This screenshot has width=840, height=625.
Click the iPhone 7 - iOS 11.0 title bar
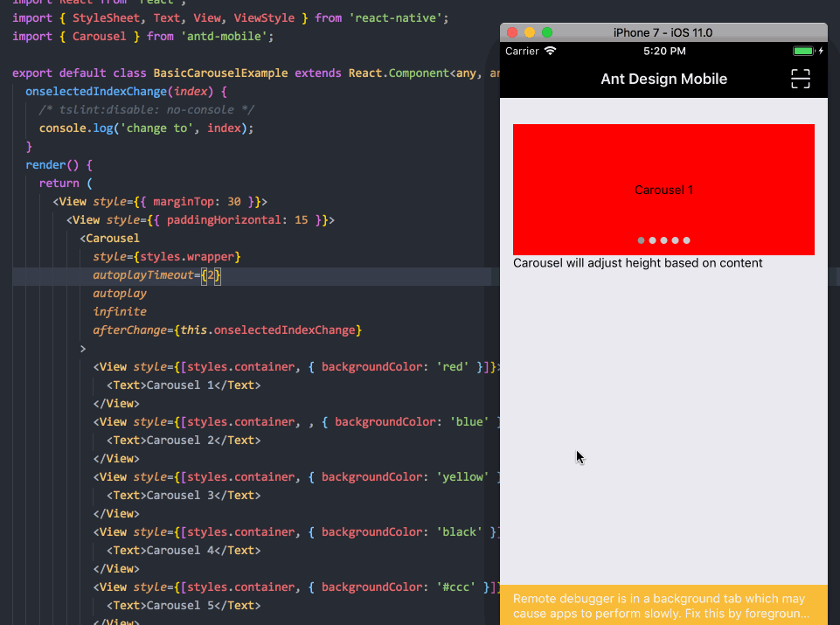663,31
